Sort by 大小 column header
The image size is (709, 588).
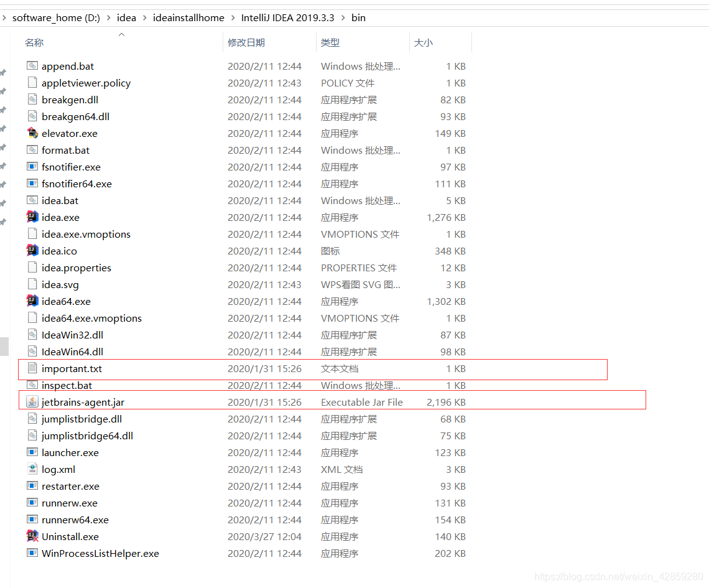coord(424,42)
